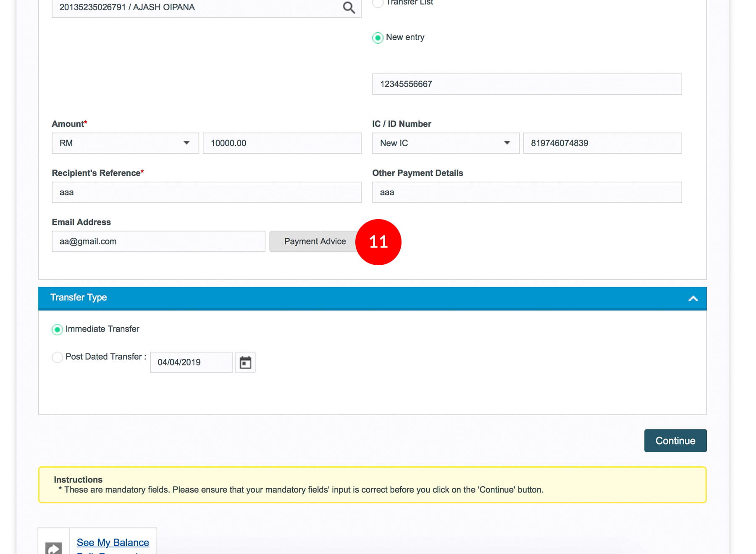Click the Continue button
The image size is (756, 554).
point(675,441)
